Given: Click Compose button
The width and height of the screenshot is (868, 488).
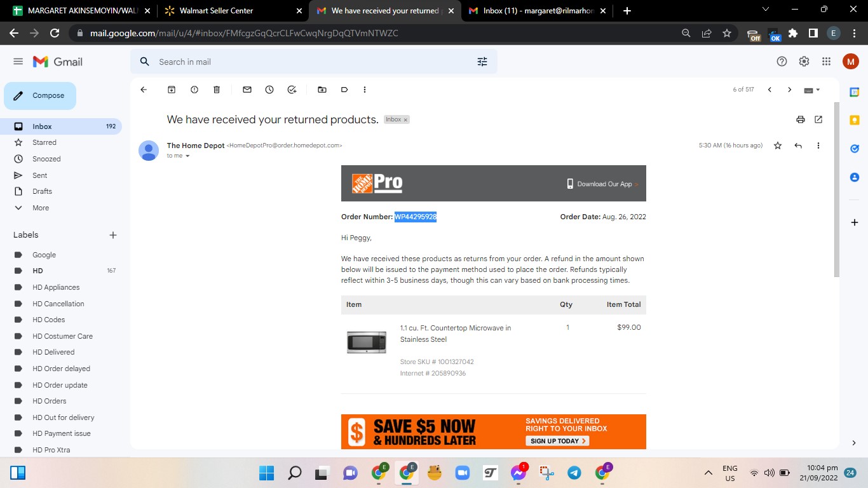Looking at the screenshot, I should pos(40,96).
